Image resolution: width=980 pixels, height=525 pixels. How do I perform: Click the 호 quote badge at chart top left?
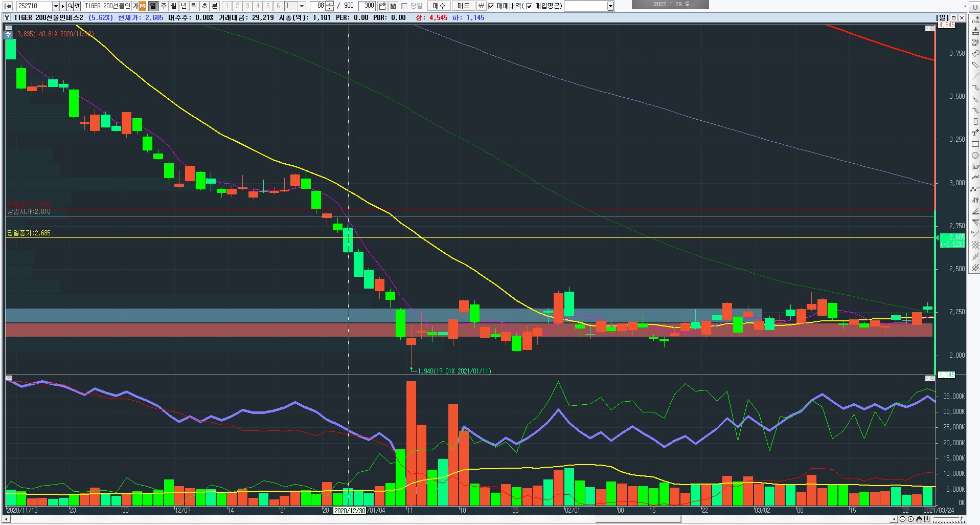(x=8, y=35)
